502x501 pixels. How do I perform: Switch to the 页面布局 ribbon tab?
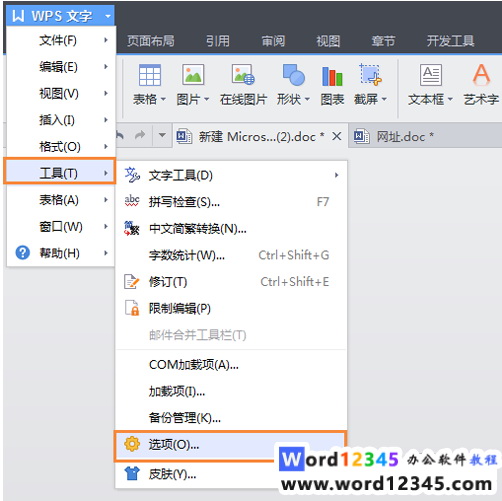[151, 41]
